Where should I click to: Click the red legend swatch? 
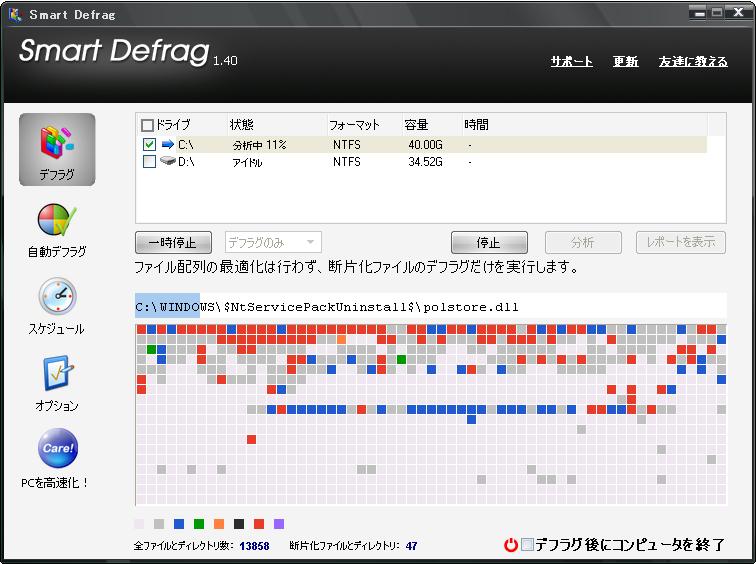[x=259, y=524]
